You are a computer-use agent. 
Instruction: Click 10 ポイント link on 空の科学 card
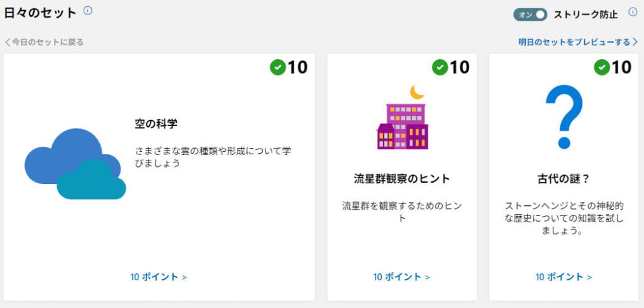[158, 277]
